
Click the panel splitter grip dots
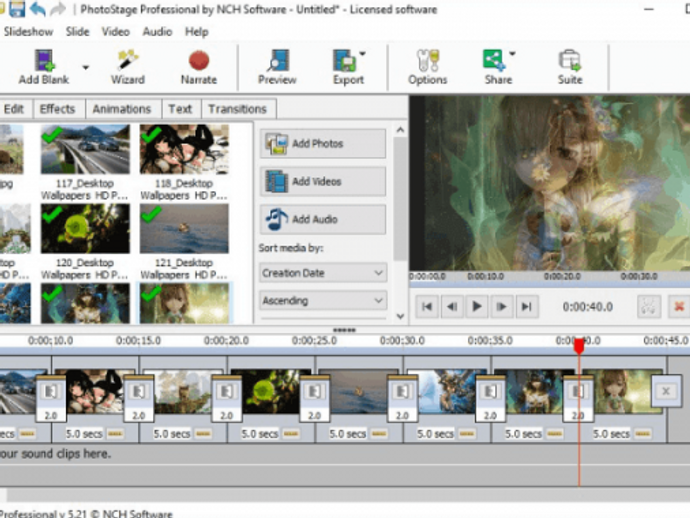[345, 330]
